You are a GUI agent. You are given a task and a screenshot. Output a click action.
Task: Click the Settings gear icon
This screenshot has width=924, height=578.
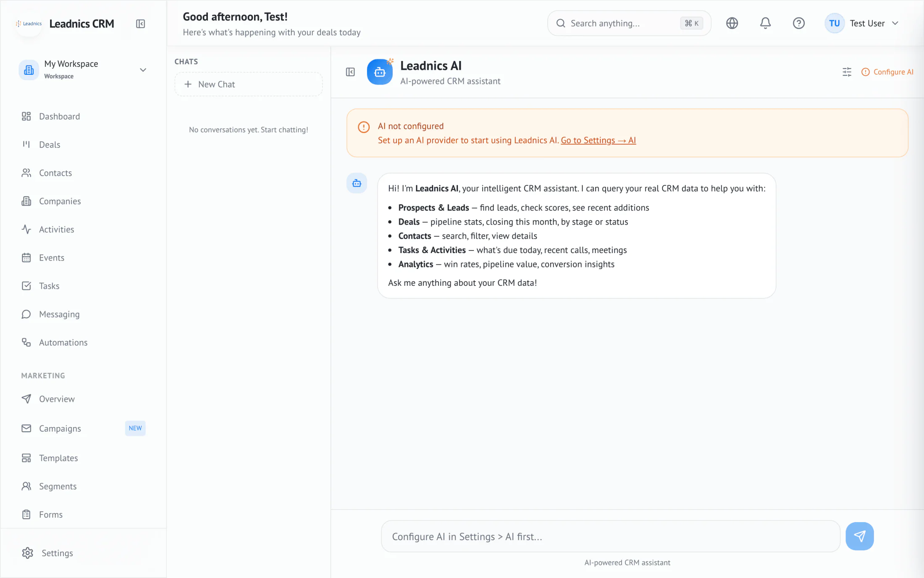[27, 553]
